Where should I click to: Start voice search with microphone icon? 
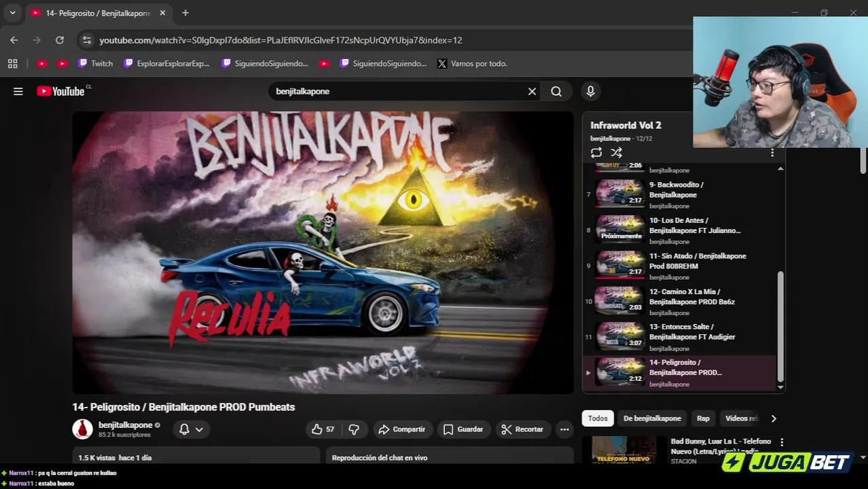point(590,91)
